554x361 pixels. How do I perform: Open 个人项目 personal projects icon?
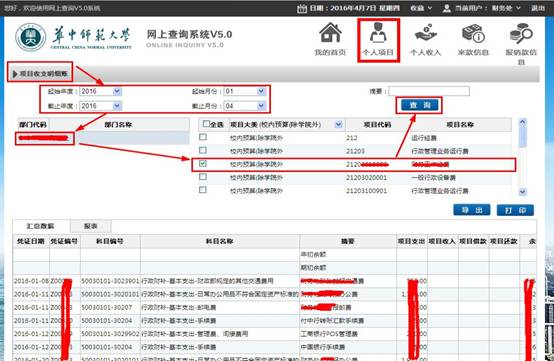tap(378, 32)
